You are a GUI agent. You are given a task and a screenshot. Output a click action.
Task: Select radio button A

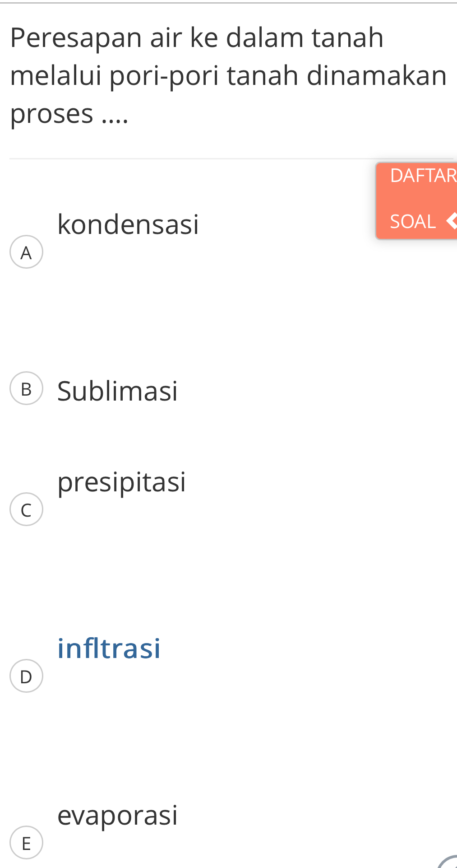click(x=26, y=252)
